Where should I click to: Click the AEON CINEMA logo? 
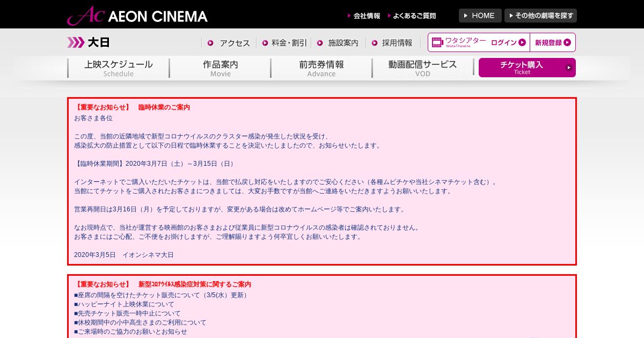[137, 16]
